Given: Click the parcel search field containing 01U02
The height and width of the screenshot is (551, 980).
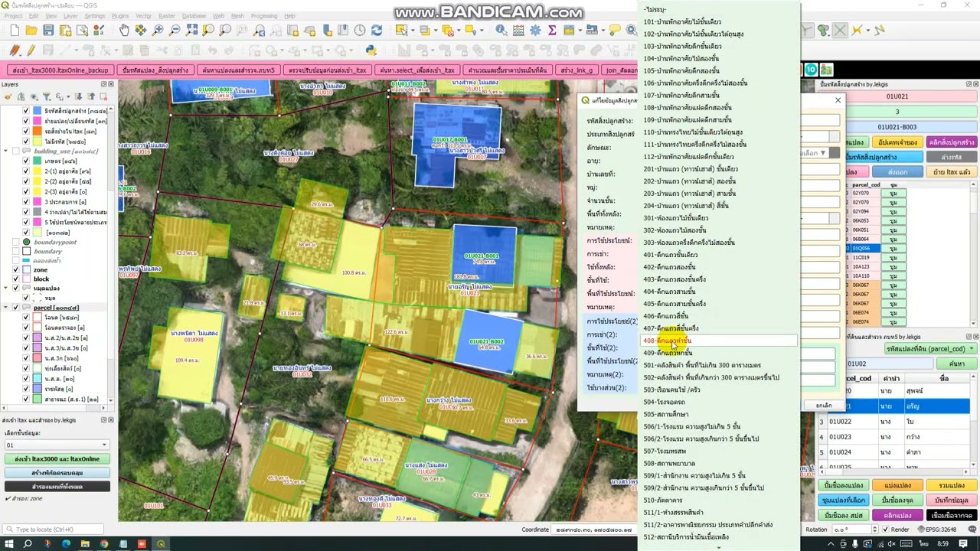Looking at the screenshot, I should point(890,364).
